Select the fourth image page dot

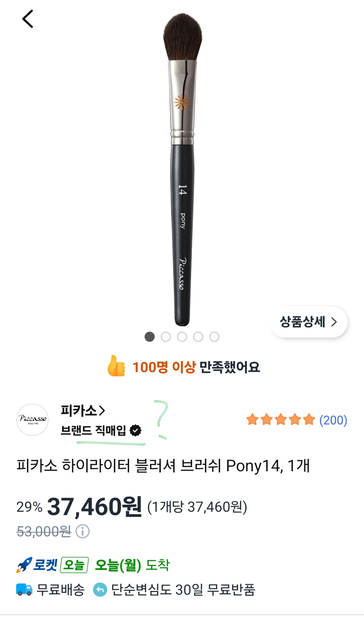click(x=198, y=337)
